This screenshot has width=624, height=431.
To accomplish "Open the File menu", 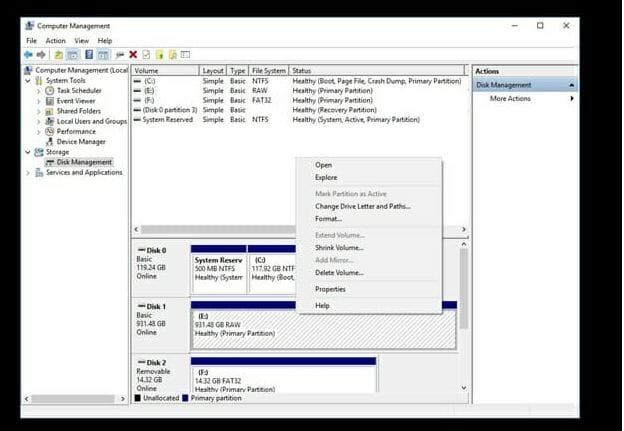I will [x=31, y=41].
